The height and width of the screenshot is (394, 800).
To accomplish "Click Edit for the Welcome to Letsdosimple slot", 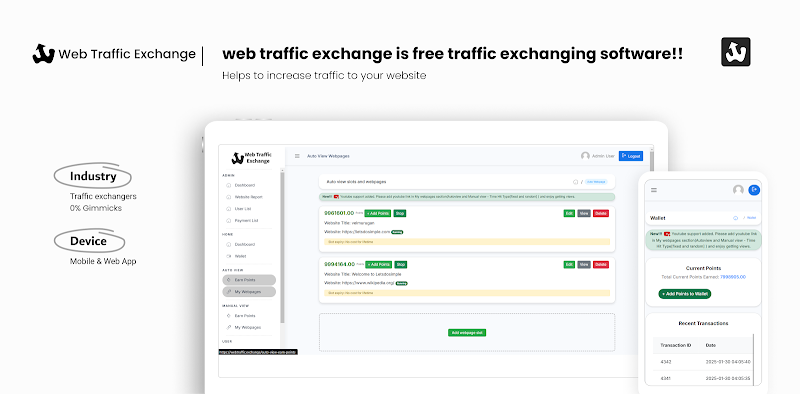I will [x=569, y=264].
